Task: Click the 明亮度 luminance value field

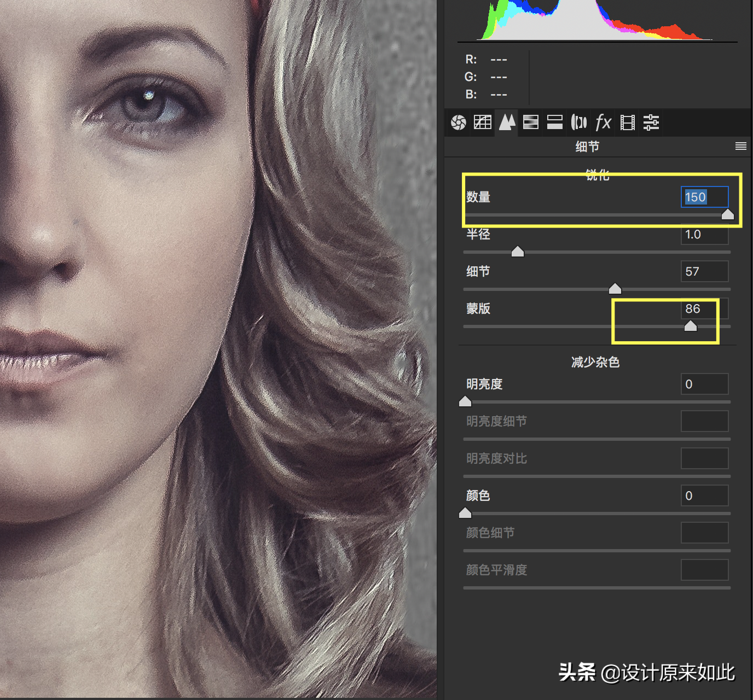Action: coord(704,384)
